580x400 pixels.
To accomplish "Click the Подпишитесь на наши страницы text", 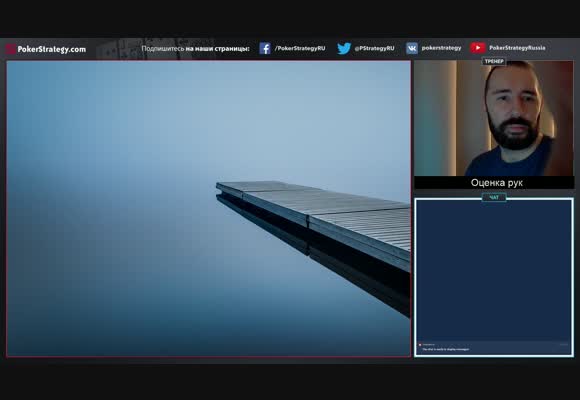I will pyautogui.click(x=195, y=48).
